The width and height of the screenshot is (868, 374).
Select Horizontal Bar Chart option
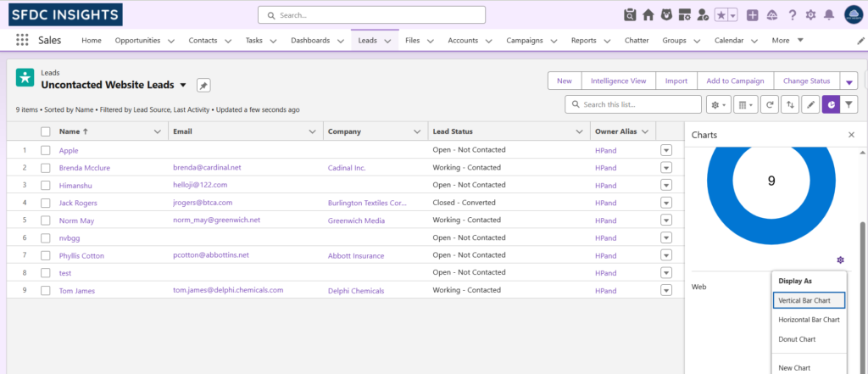pos(809,320)
